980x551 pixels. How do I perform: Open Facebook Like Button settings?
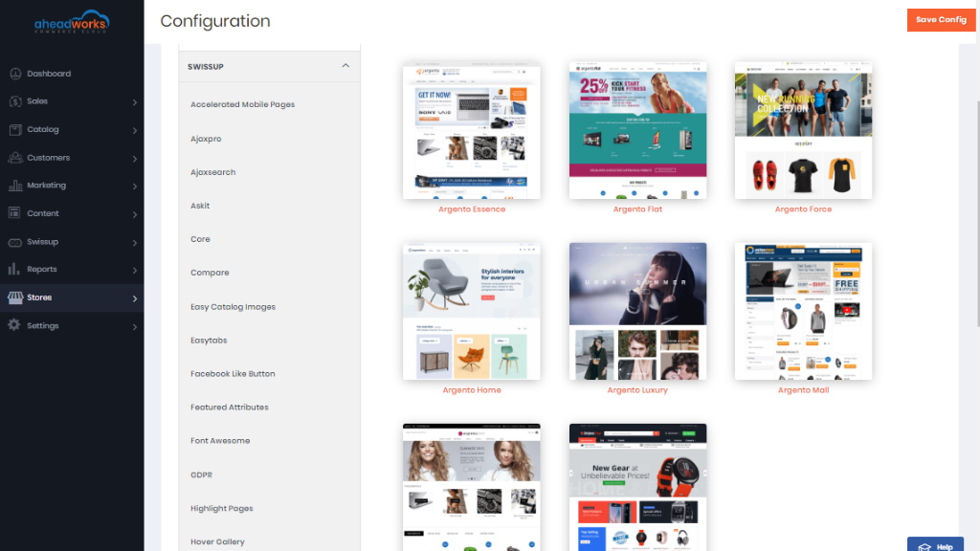tap(233, 374)
